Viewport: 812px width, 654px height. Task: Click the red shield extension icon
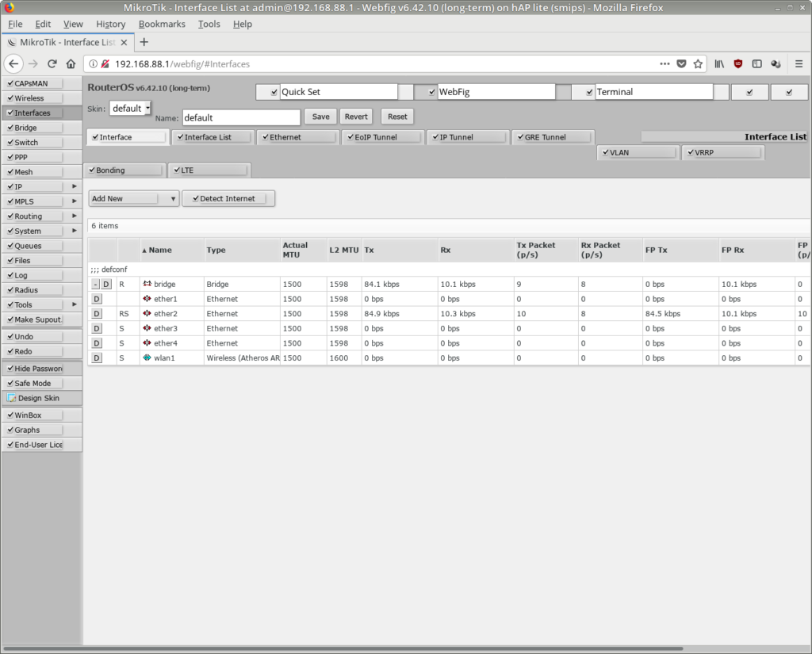pyautogui.click(x=738, y=63)
